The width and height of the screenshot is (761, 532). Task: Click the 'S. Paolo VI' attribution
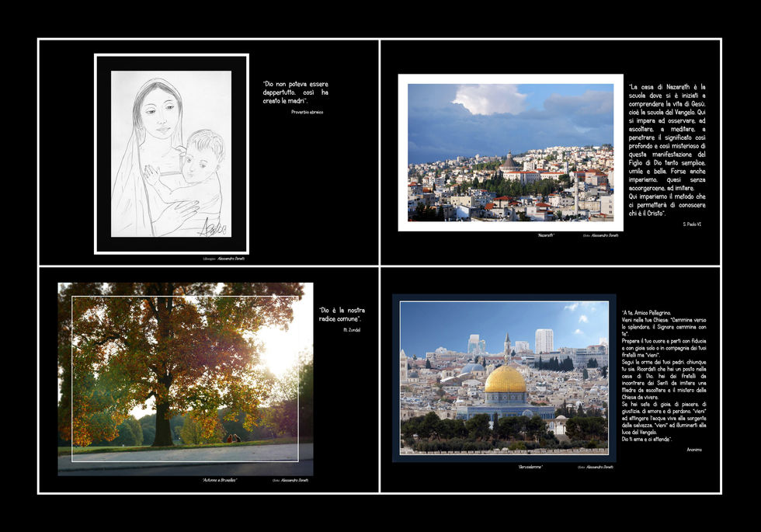692,224
